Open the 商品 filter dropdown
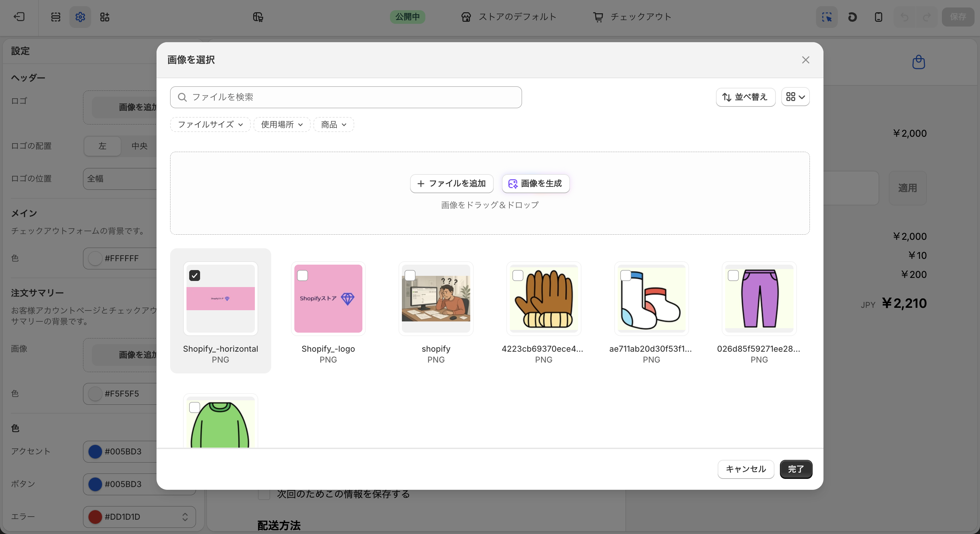The height and width of the screenshot is (534, 980). click(x=333, y=124)
